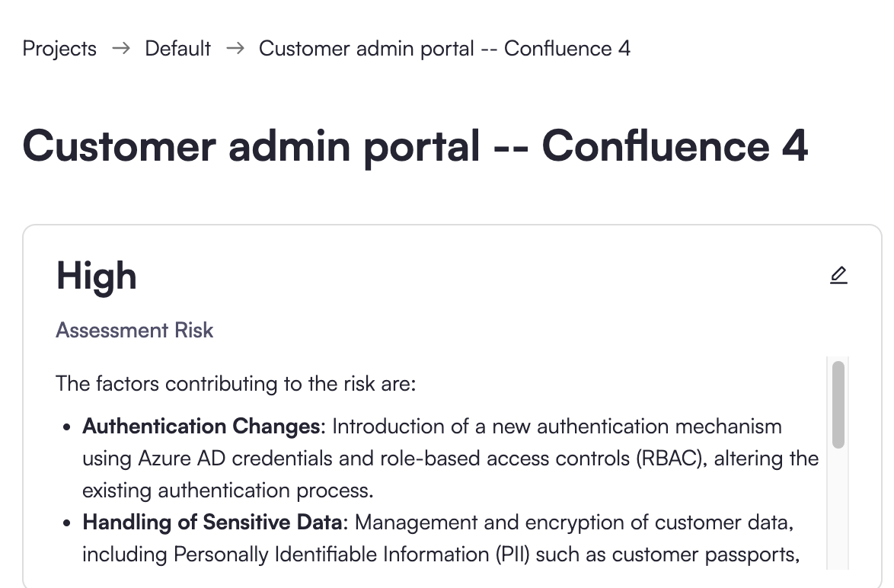Click the Assessment Risk label

pyautogui.click(x=135, y=330)
